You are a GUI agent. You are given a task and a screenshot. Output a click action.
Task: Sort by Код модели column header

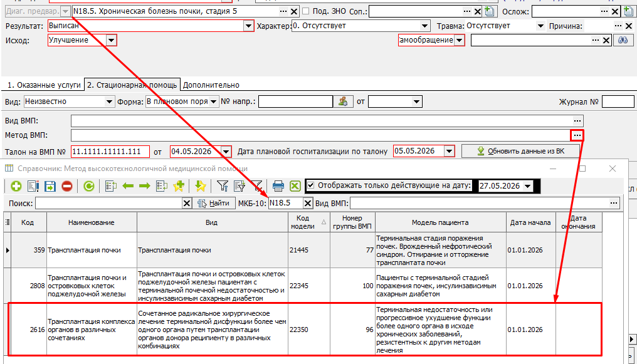[x=308, y=222]
